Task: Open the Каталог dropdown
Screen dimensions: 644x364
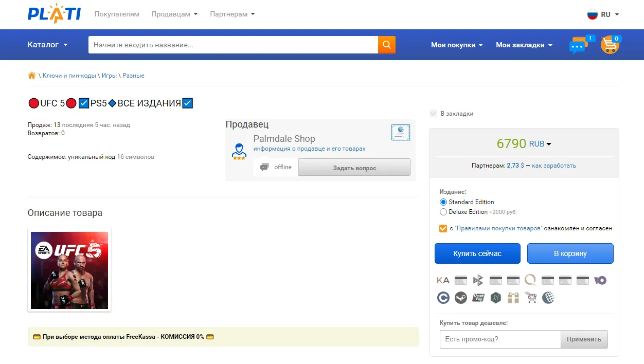Action: click(48, 45)
